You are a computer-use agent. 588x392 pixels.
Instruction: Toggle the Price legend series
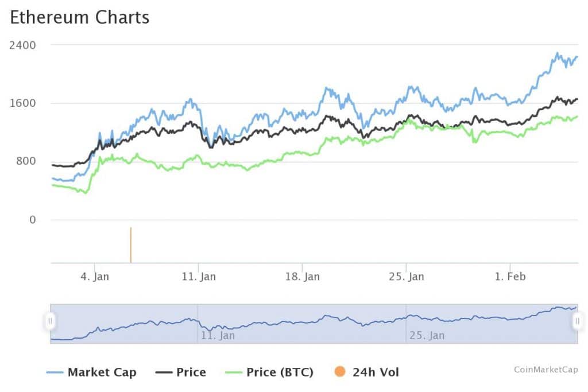[191, 372]
